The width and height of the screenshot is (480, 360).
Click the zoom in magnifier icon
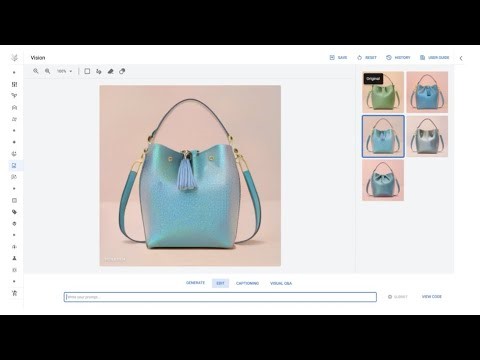[36, 71]
